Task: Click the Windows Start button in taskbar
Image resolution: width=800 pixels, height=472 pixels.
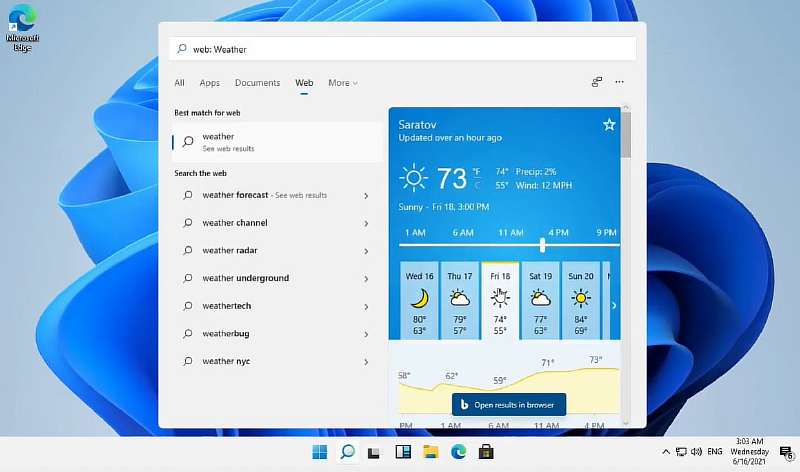Action: pos(319,452)
